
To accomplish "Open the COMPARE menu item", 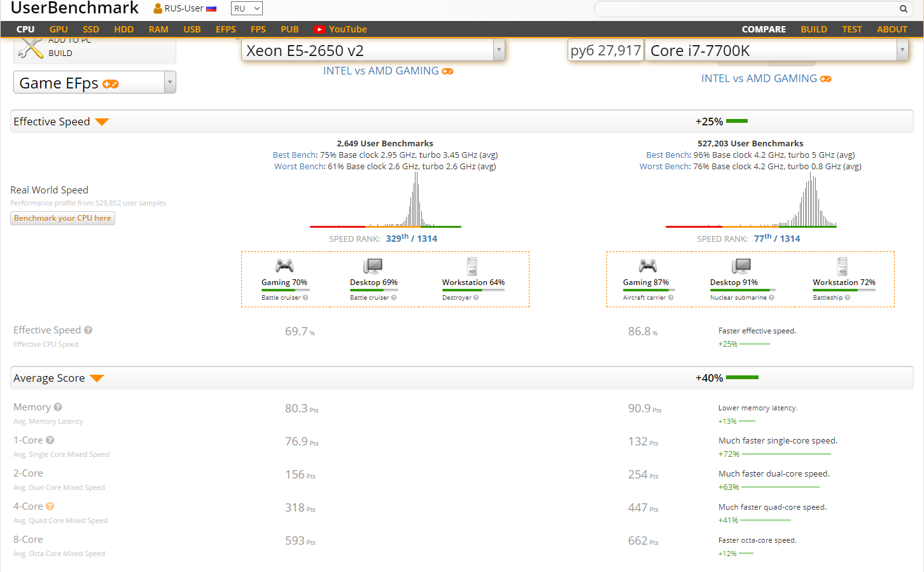I will (764, 29).
